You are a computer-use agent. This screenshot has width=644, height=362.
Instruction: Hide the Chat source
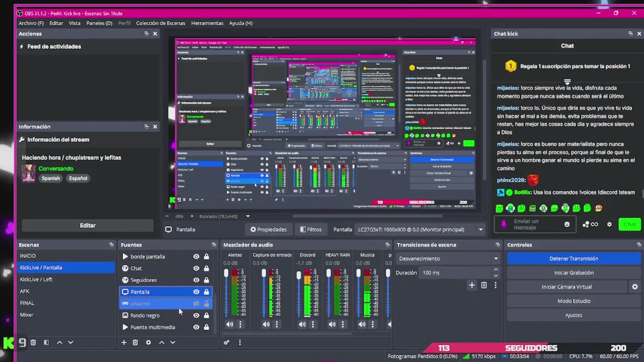click(196, 268)
